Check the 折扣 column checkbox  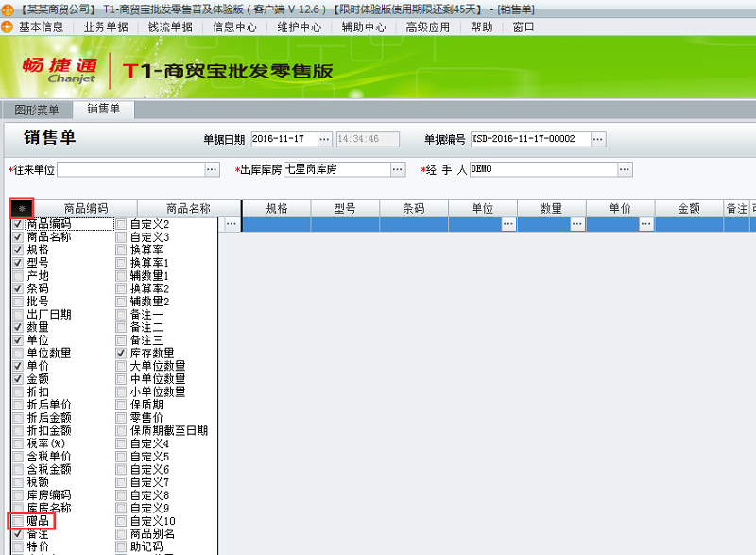click(x=18, y=391)
